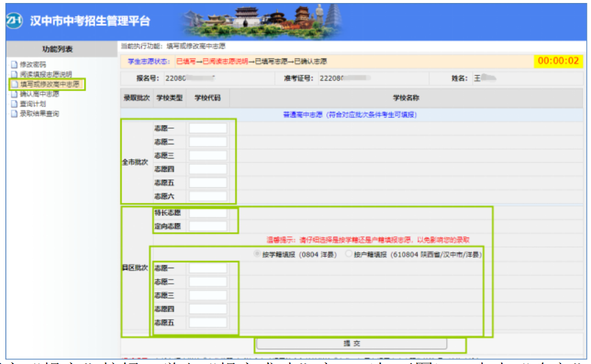Focus the 全市批次 志愿三 code input
This screenshot has width=591, height=364.
tap(208, 156)
